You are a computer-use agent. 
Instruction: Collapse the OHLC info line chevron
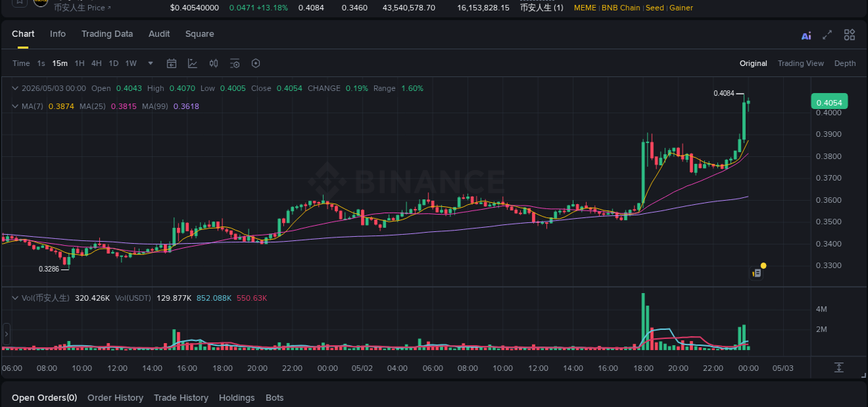15,88
